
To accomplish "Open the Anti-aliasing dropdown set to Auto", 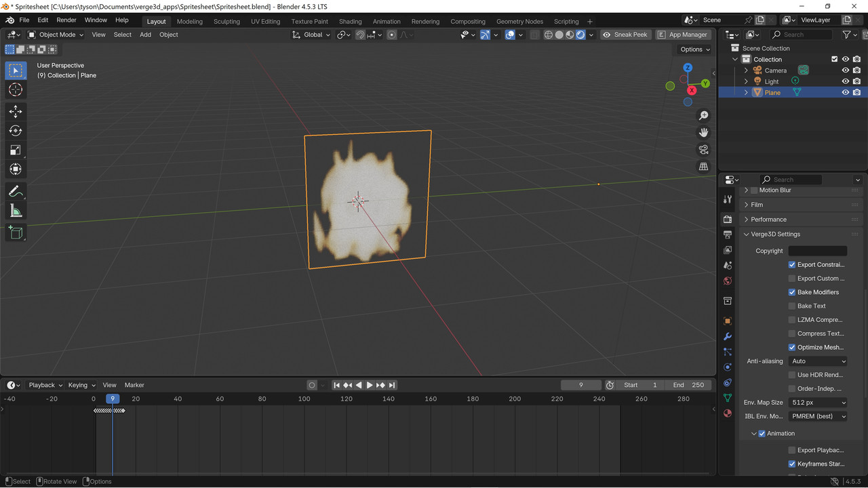I will point(818,361).
